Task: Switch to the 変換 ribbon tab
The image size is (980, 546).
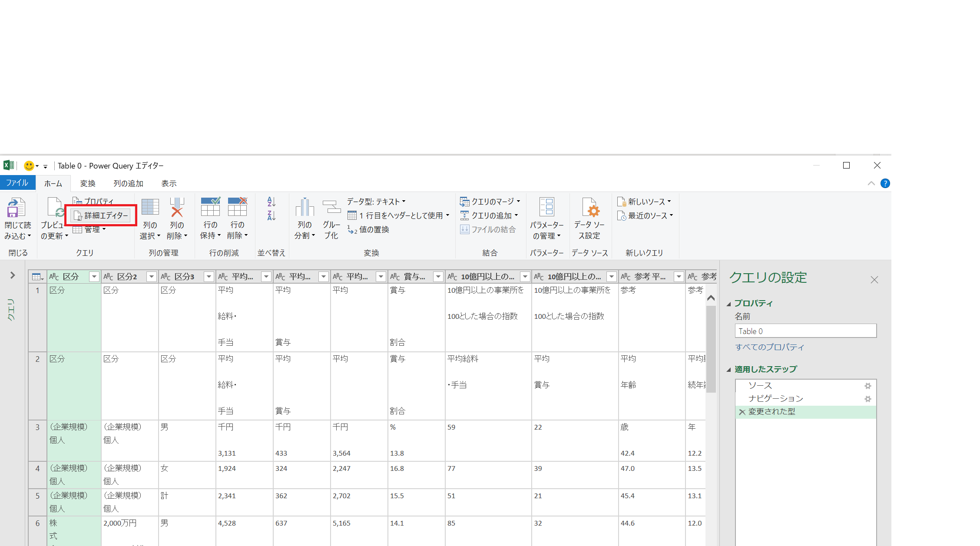Action: point(87,183)
